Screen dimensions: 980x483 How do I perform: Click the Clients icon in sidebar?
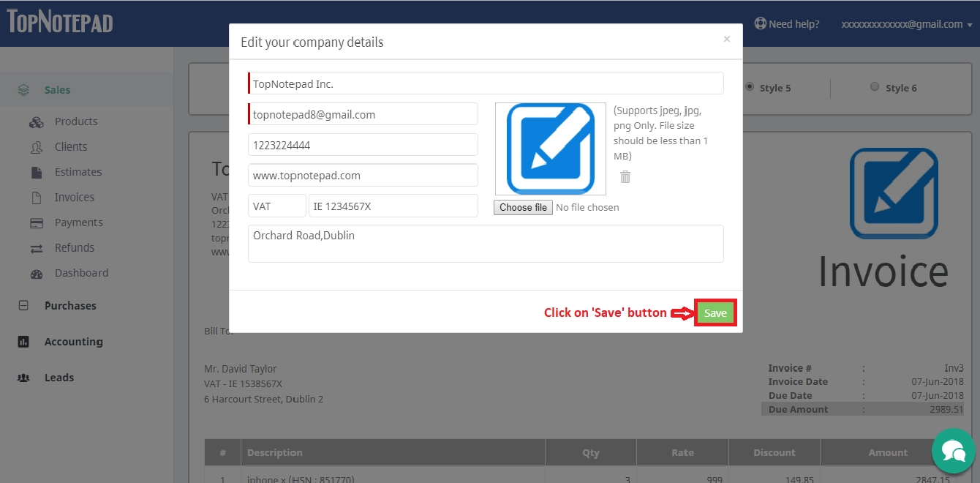click(37, 147)
